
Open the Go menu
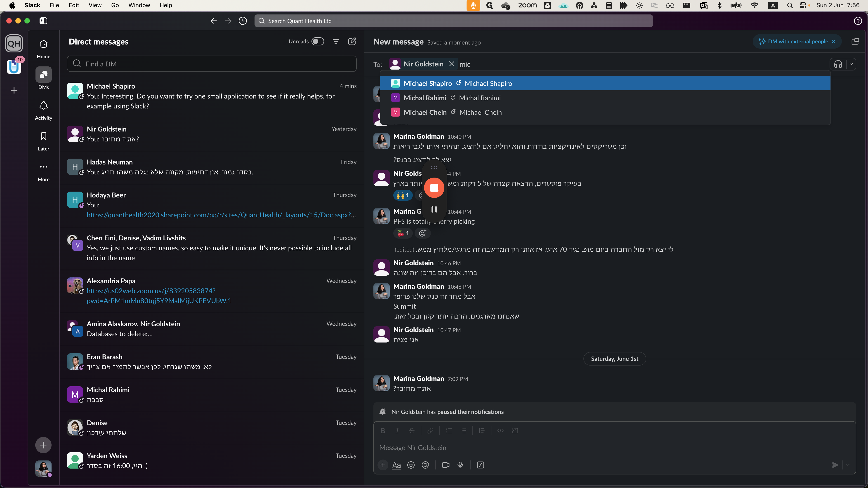[115, 5]
